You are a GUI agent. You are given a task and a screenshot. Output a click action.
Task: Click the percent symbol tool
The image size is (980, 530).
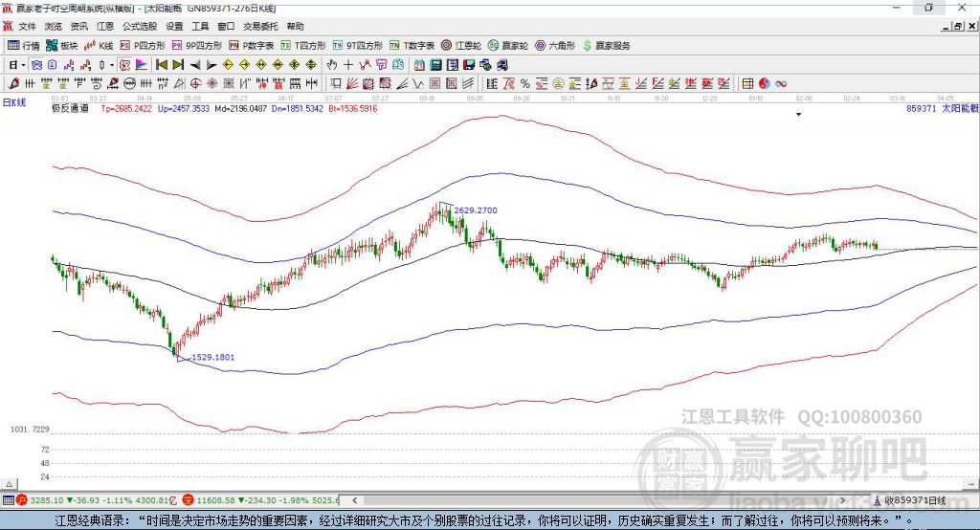click(525, 84)
